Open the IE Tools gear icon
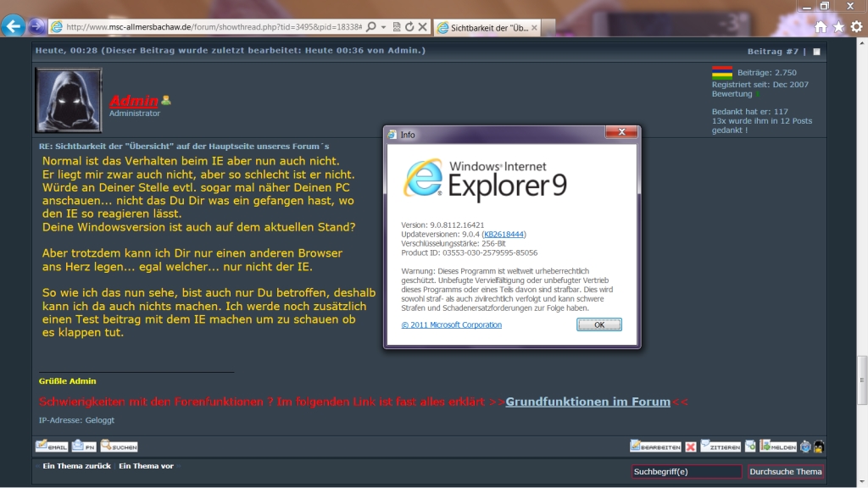 [x=856, y=27]
